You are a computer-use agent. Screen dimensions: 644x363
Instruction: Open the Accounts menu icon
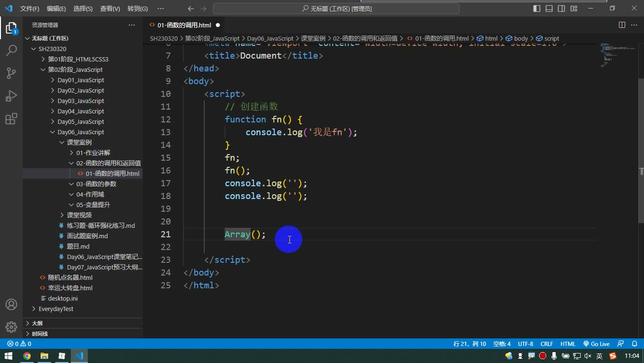(11, 305)
